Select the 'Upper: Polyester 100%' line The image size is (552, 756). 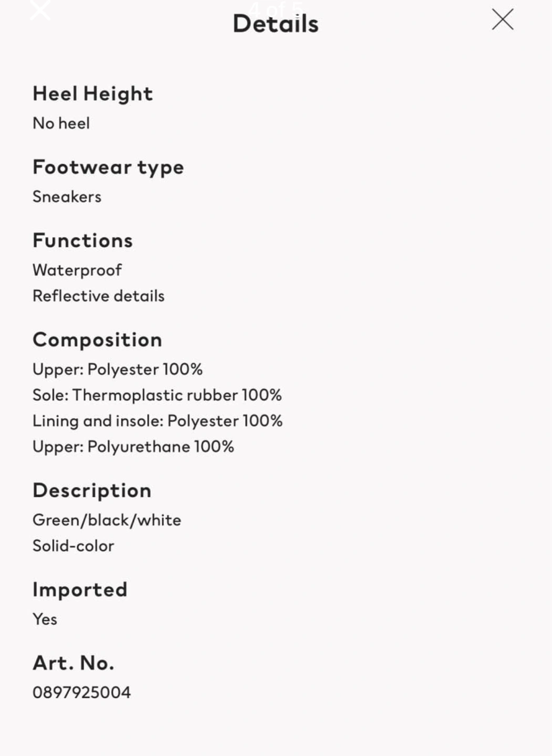[117, 370]
